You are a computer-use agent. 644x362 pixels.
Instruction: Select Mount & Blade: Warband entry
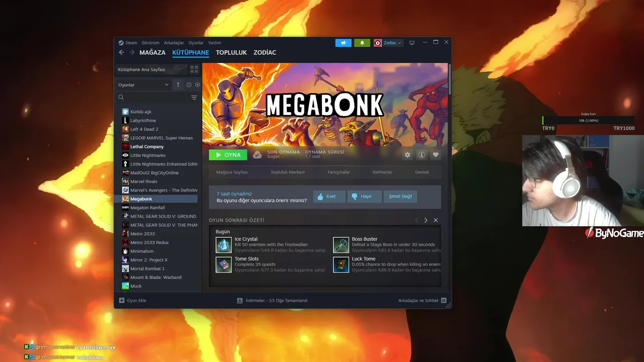coord(156,278)
